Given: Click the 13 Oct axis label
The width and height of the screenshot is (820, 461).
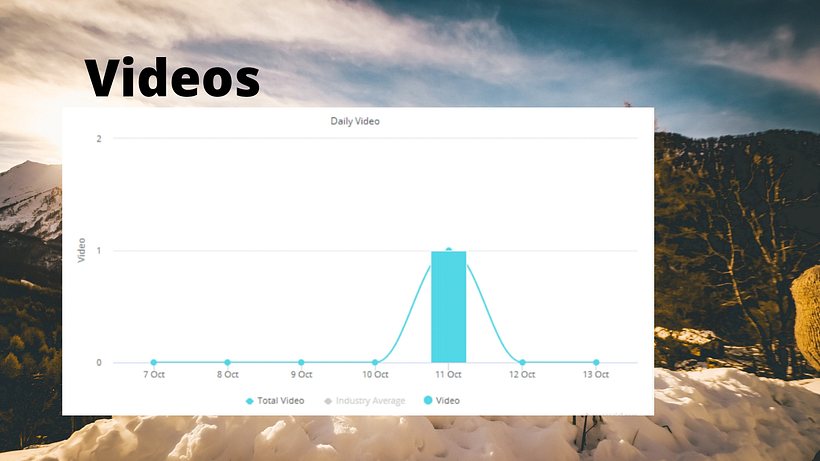Looking at the screenshot, I should pyautogui.click(x=596, y=374).
